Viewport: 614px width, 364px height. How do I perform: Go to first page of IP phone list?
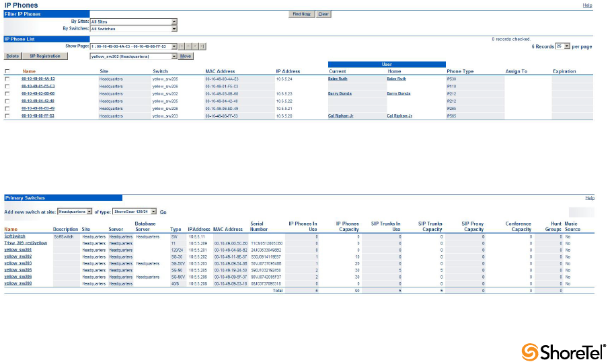tap(182, 46)
